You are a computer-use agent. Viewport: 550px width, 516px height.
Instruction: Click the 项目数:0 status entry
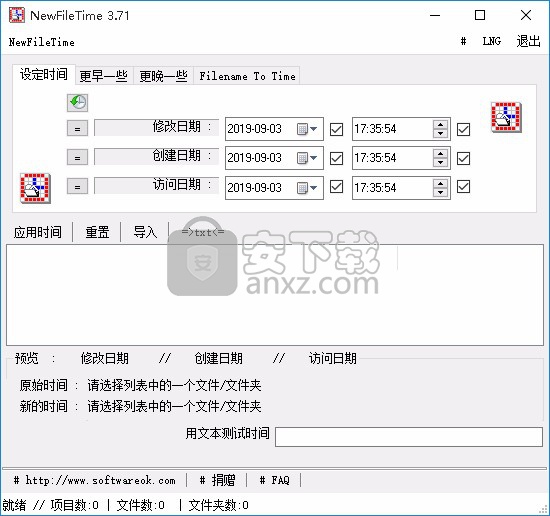click(74, 505)
